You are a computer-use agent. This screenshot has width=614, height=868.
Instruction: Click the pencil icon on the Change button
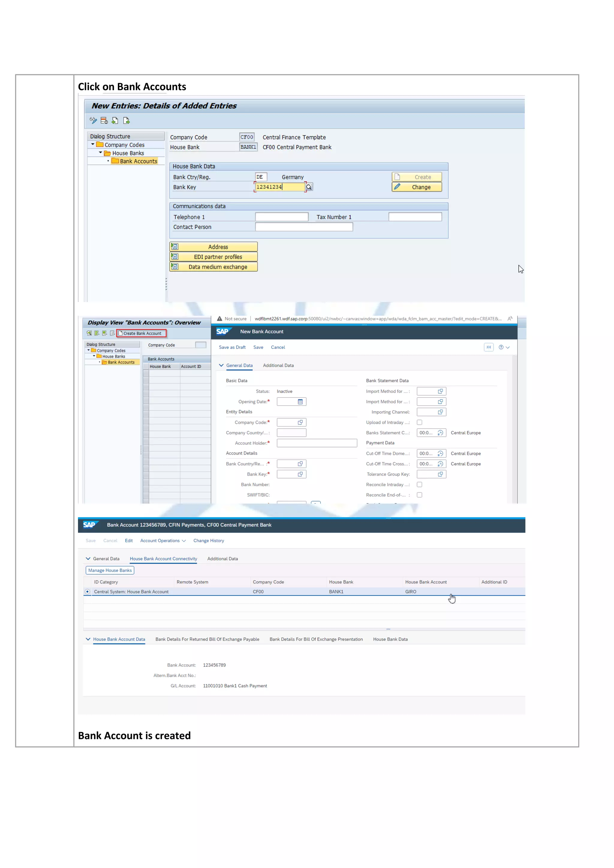click(x=397, y=187)
